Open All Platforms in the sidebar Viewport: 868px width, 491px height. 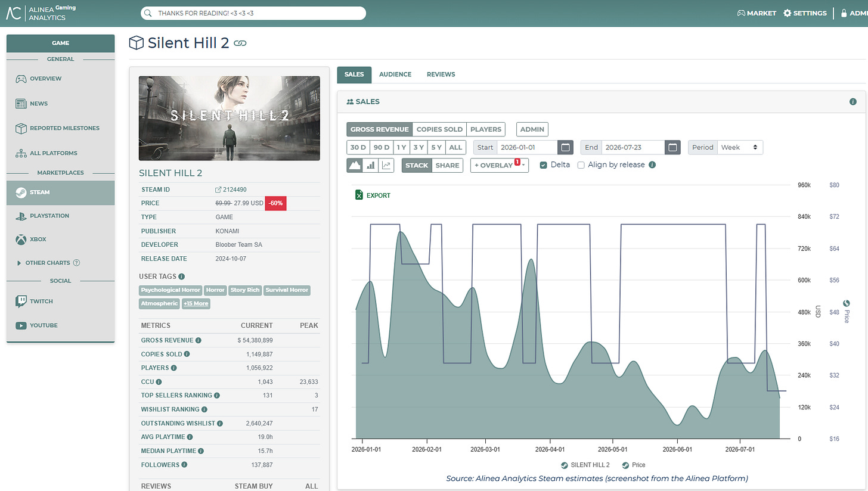61,153
